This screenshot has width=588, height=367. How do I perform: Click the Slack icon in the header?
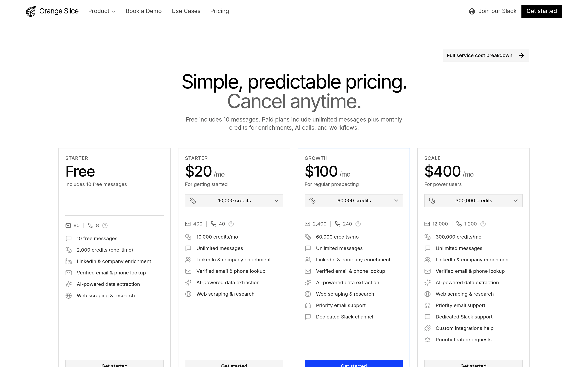coord(472,11)
